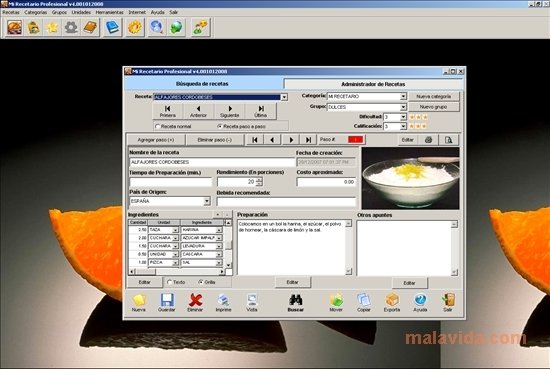
Task: Click the gray gear toolbar icon
Action: click(x=71, y=27)
